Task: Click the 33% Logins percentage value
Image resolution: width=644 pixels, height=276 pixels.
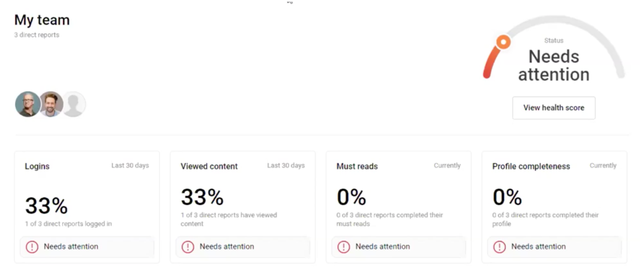Action: 46,206
